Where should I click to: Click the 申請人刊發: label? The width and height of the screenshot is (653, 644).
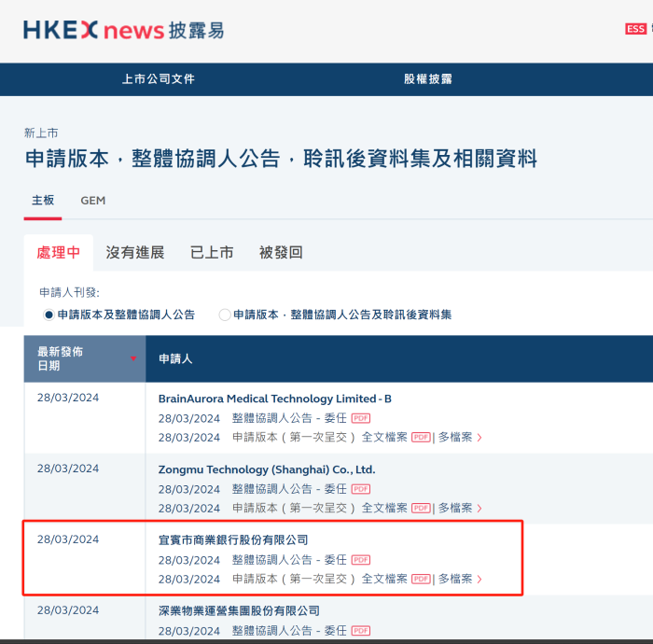(69, 292)
